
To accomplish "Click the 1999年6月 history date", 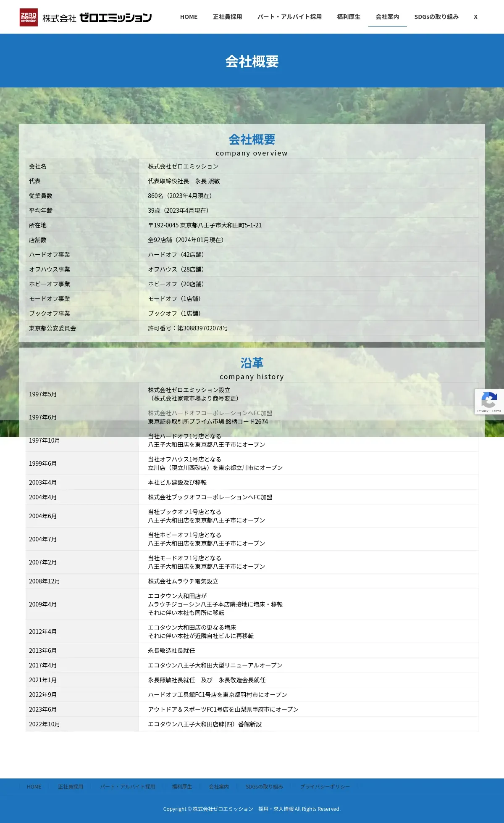I will pyautogui.click(x=43, y=464).
